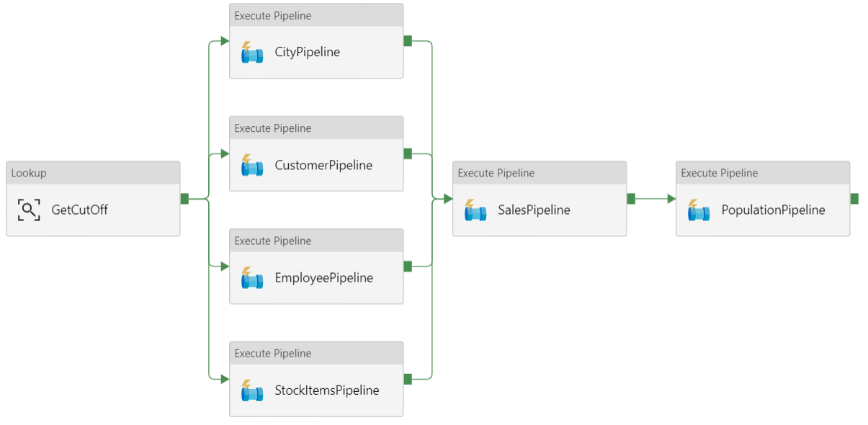868x425 pixels.
Task: Select the PopulationPipeline activity name
Action: [x=773, y=210]
